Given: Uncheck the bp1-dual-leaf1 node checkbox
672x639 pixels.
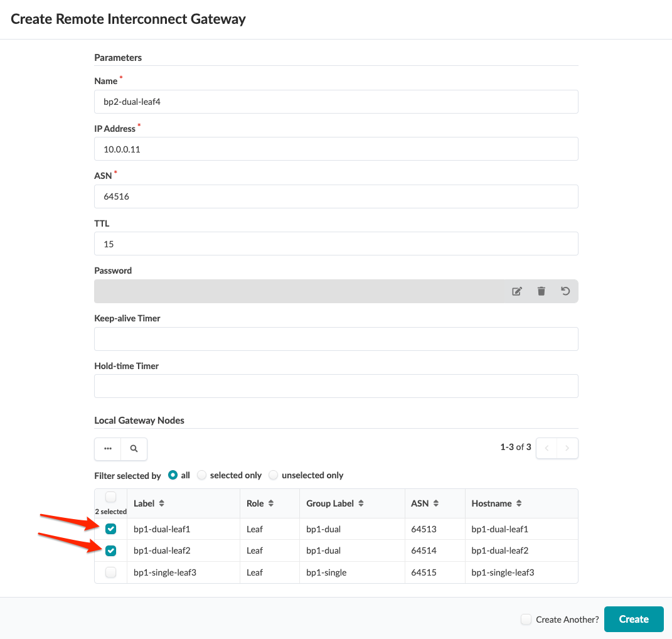Looking at the screenshot, I should pos(111,529).
